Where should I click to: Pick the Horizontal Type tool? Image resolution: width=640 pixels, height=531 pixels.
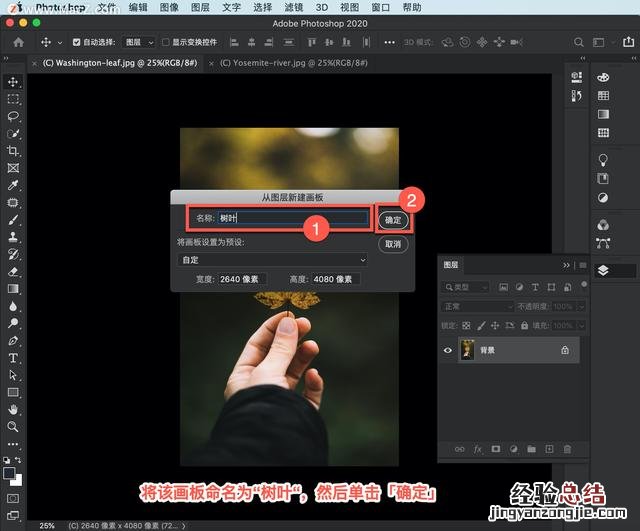13,358
